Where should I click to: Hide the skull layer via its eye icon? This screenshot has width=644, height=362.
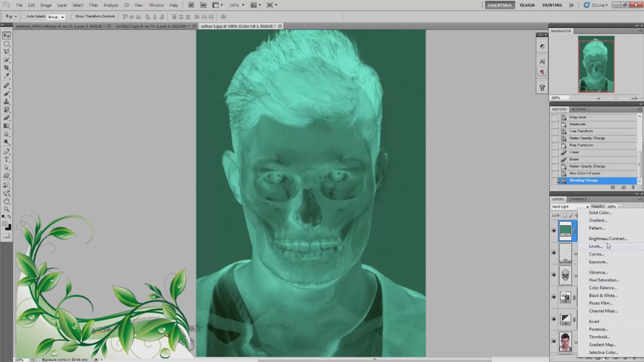click(554, 275)
